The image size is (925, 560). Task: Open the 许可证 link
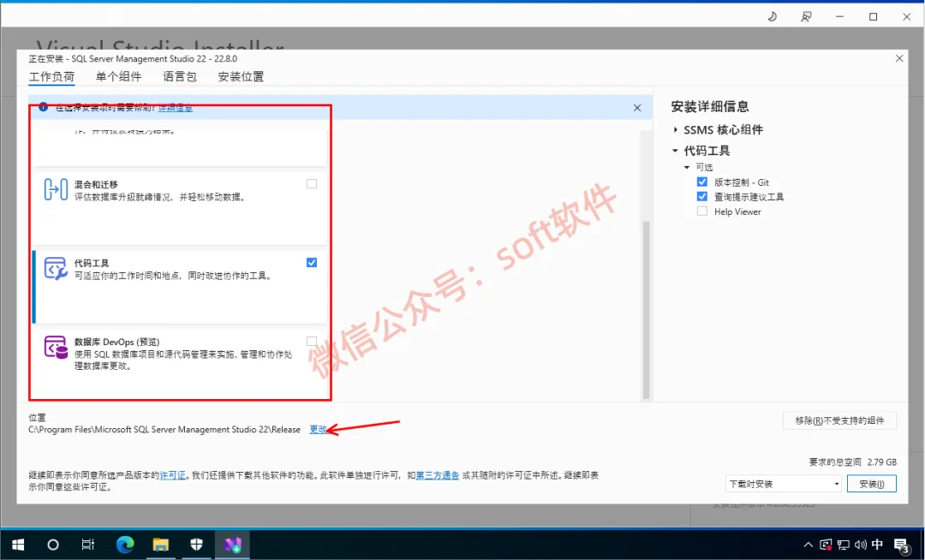[172, 475]
